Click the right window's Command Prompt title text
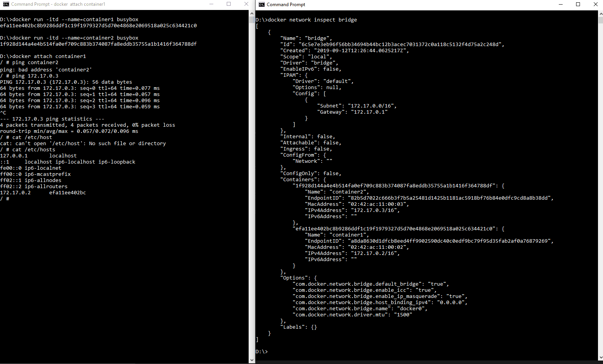This screenshot has width=603, height=364. click(x=286, y=5)
